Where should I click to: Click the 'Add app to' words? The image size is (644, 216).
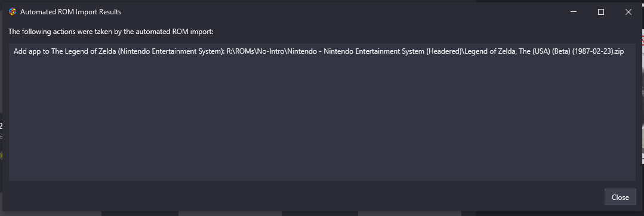(31, 51)
